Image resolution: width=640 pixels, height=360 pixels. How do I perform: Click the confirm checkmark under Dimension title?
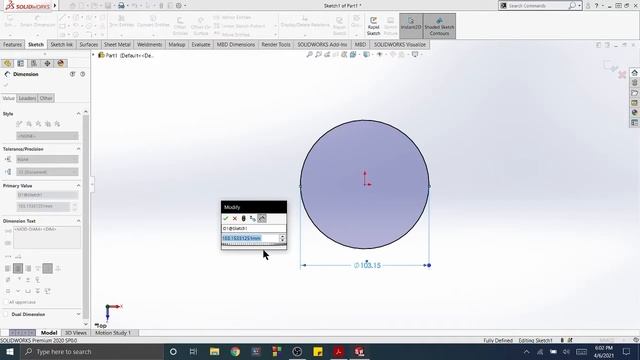click(x=6, y=85)
